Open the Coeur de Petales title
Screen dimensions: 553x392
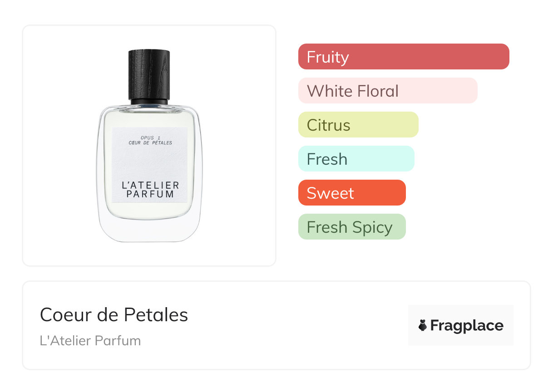[114, 315]
